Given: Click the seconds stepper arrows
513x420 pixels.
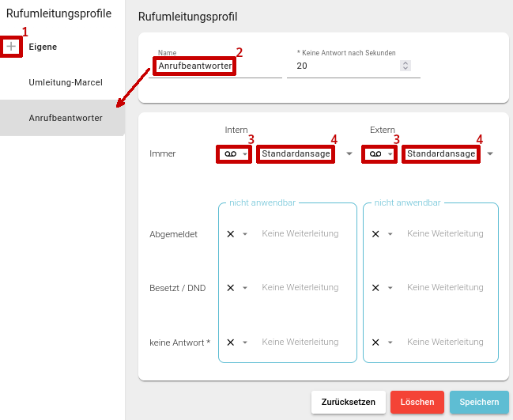Looking at the screenshot, I should click(405, 66).
